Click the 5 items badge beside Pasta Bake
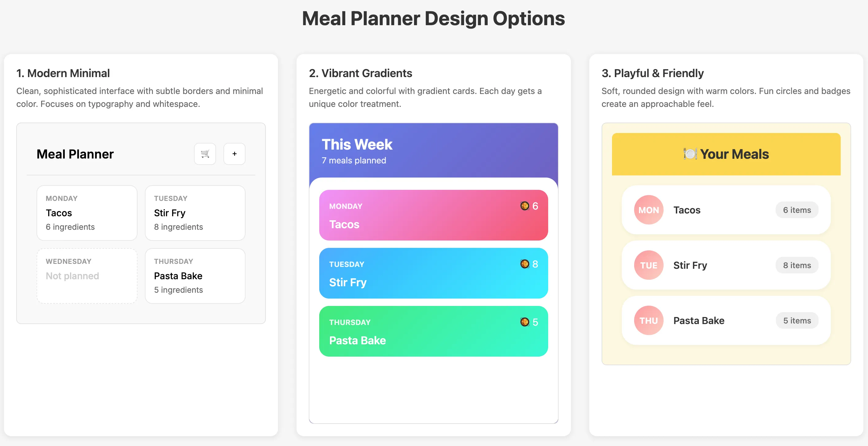The height and width of the screenshot is (446, 868). point(796,320)
